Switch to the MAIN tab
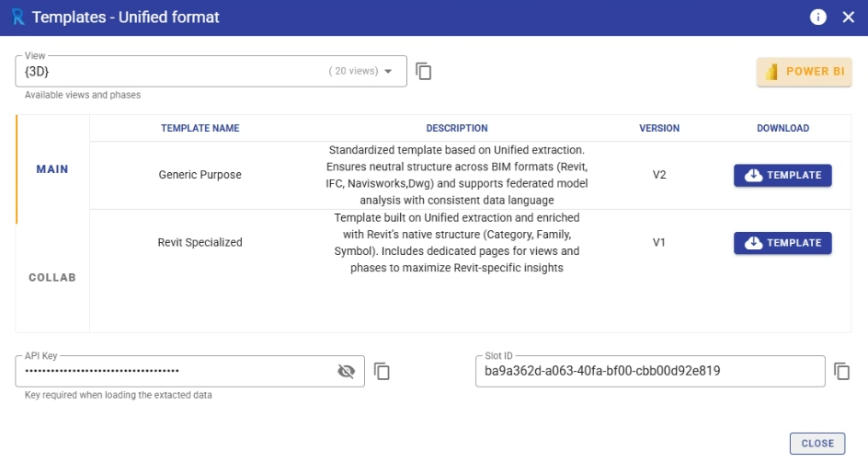The width and height of the screenshot is (868, 474). click(x=52, y=169)
